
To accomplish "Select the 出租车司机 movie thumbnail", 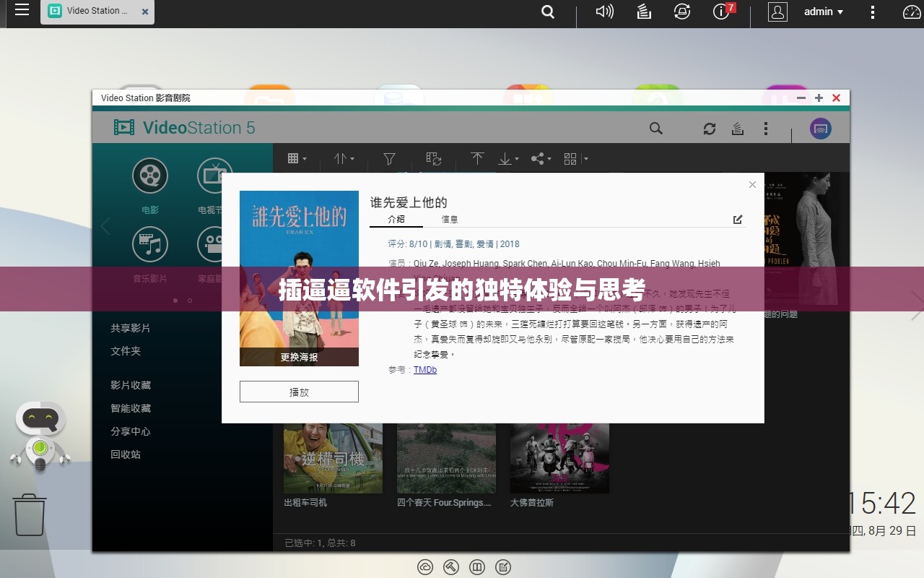I will (333, 458).
